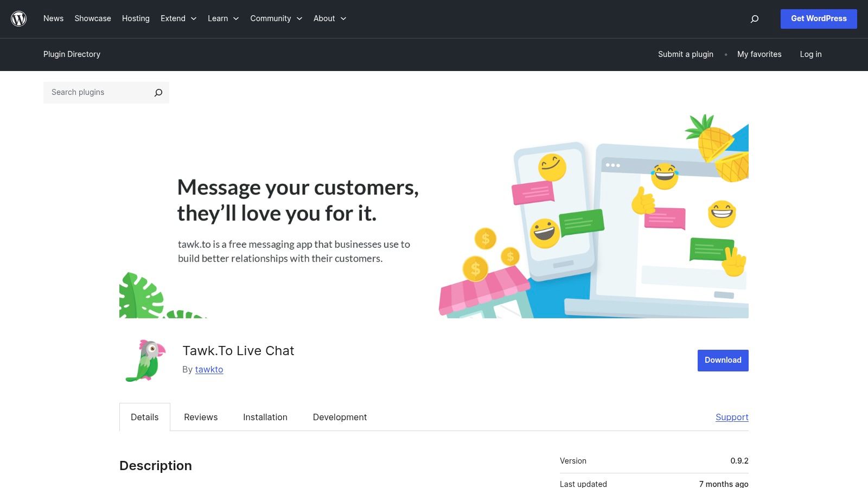Image resolution: width=868 pixels, height=488 pixels.
Task: Click the '7 months ago' value
Action: coord(724,484)
